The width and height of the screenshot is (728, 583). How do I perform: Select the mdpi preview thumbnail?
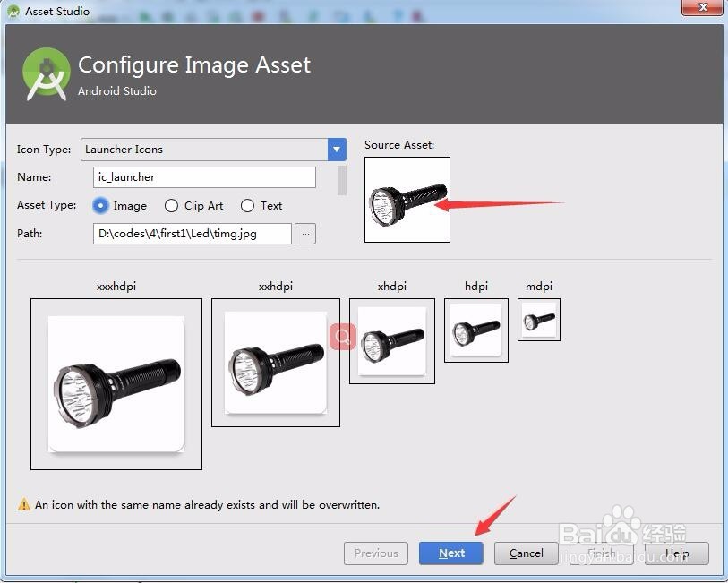538,319
